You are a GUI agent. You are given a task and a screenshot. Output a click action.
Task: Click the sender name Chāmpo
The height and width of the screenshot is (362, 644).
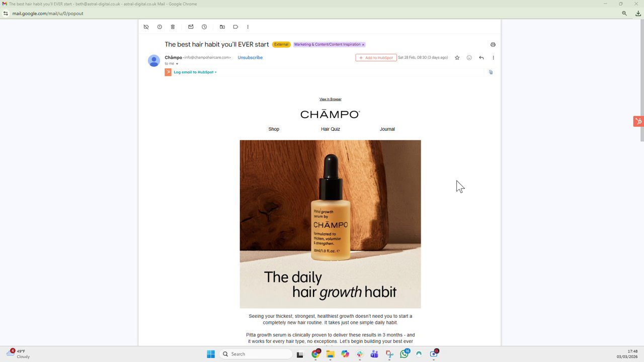pyautogui.click(x=173, y=58)
